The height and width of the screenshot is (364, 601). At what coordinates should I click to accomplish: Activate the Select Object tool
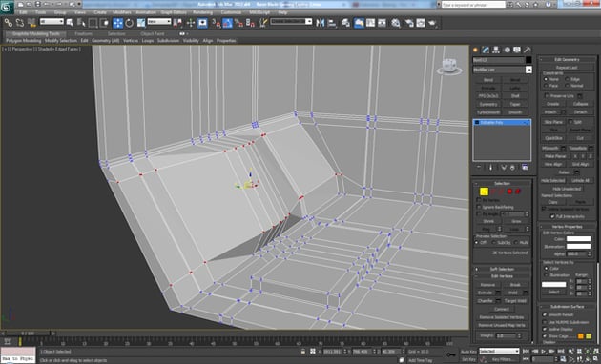(70, 23)
